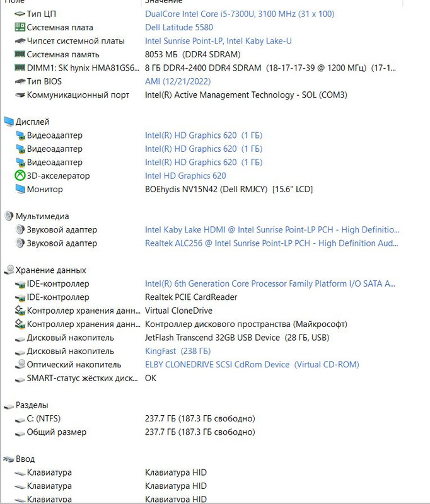Click the Xbox icon beside 3D-акселератор
The height and width of the screenshot is (504, 430).
(x=20, y=176)
